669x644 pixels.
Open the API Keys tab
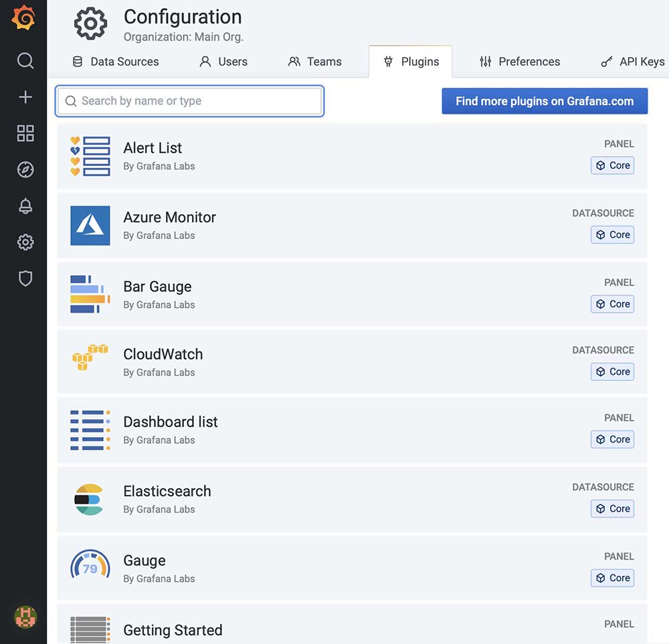[633, 62]
